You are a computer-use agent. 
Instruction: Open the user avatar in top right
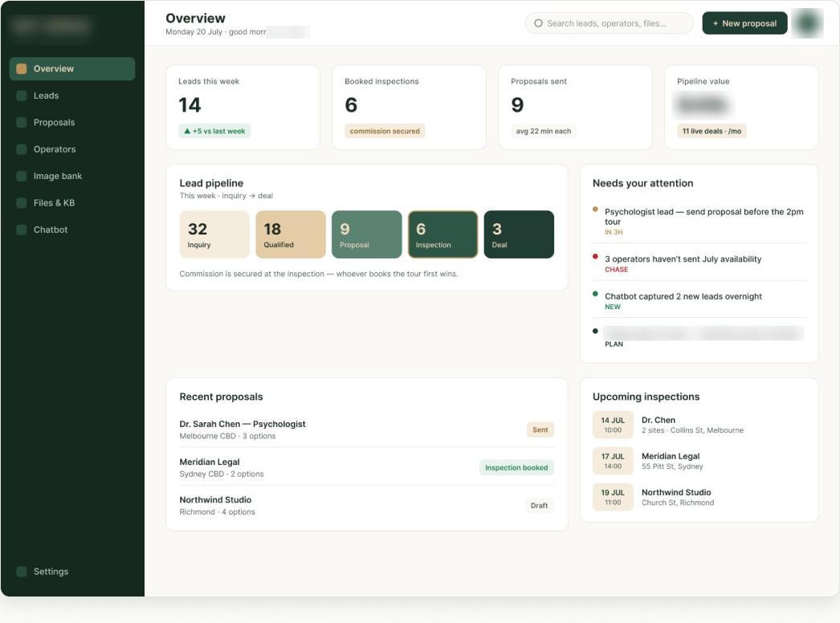click(807, 23)
